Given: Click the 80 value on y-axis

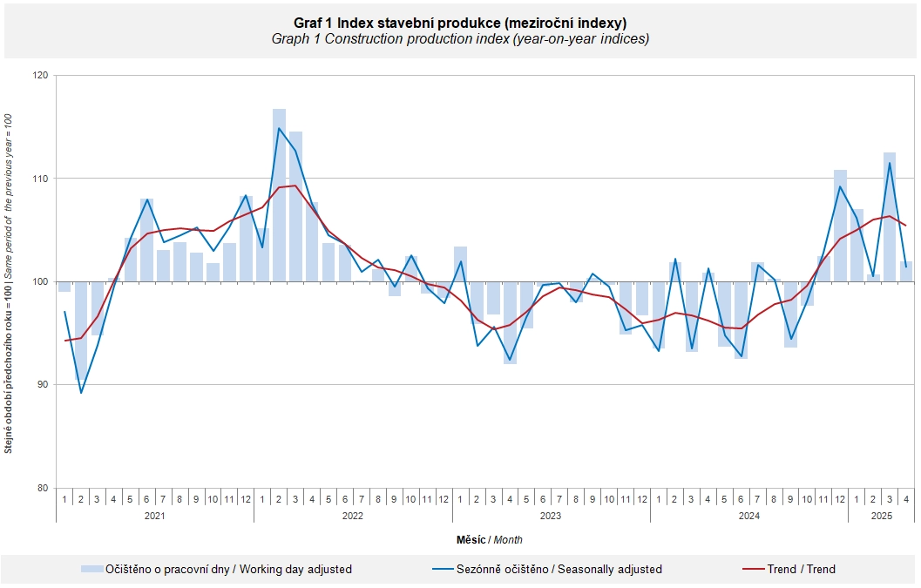Looking at the screenshot, I should [x=44, y=488].
